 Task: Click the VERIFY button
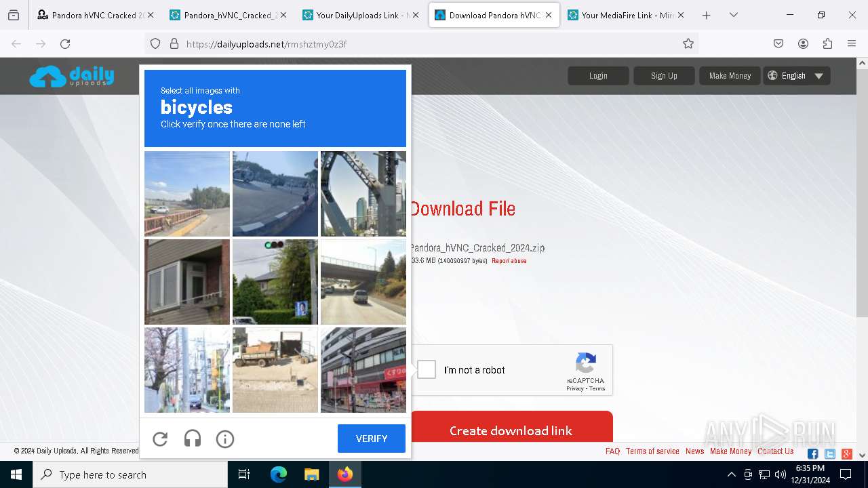coord(372,439)
